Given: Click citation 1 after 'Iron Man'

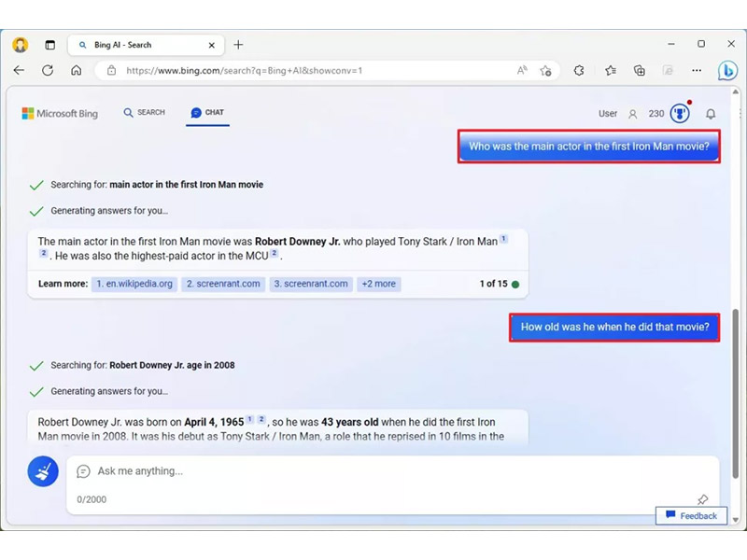Looking at the screenshot, I should (x=503, y=239).
